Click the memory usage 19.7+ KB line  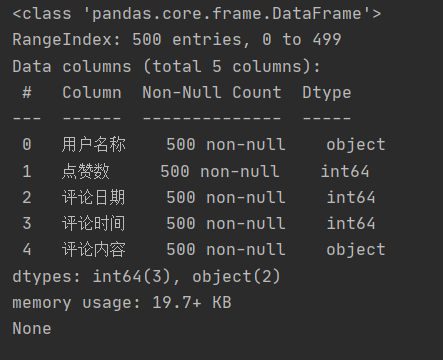[x=122, y=303]
